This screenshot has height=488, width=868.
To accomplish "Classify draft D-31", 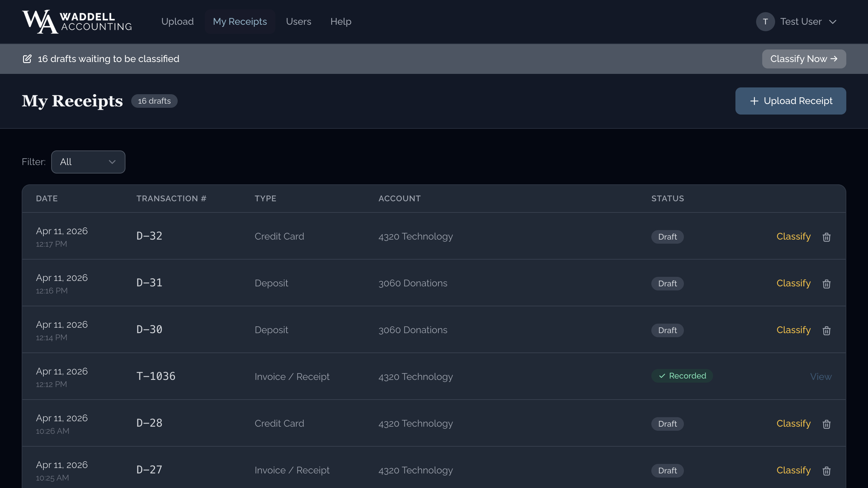I will pyautogui.click(x=793, y=283).
